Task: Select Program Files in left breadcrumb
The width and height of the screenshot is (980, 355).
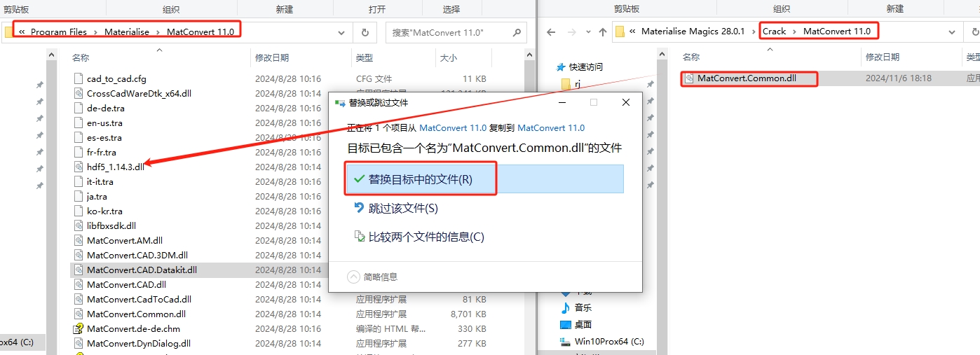Action: click(x=59, y=32)
